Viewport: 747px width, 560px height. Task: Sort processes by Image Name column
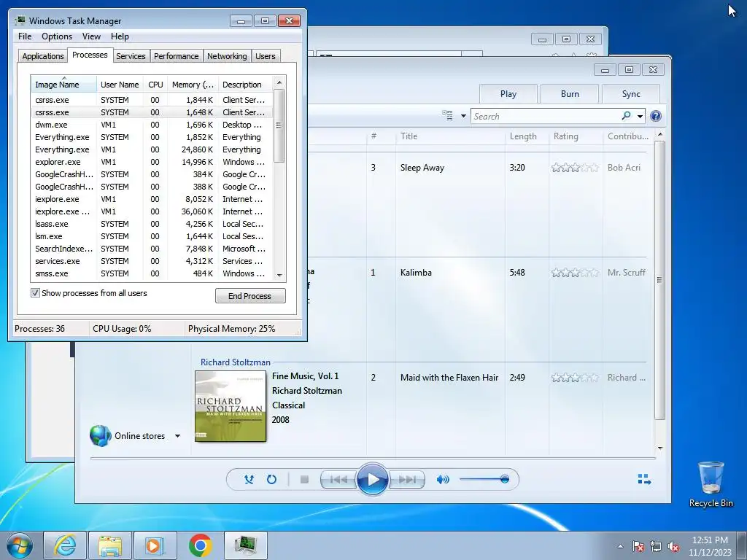coord(63,85)
